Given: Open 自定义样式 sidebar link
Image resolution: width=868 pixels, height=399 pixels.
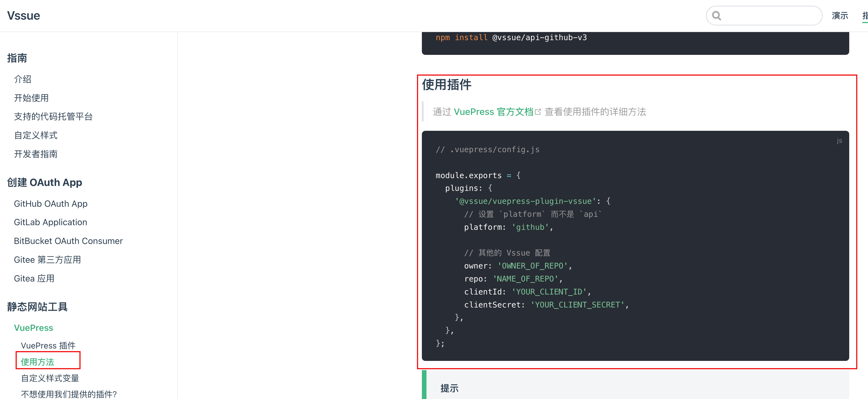Looking at the screenshot, I should pyautogui.click(x=36, y=135).
